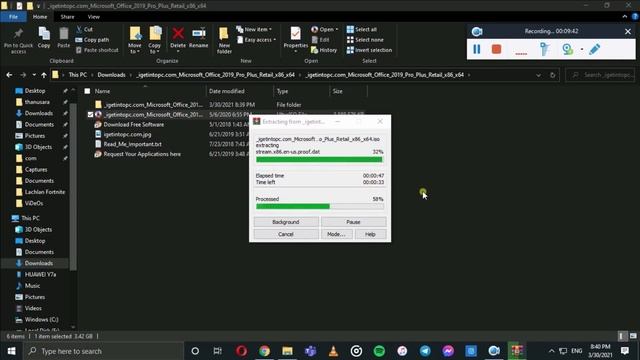Click Downloads in the address breadcrumb

[x=111, y=75]
